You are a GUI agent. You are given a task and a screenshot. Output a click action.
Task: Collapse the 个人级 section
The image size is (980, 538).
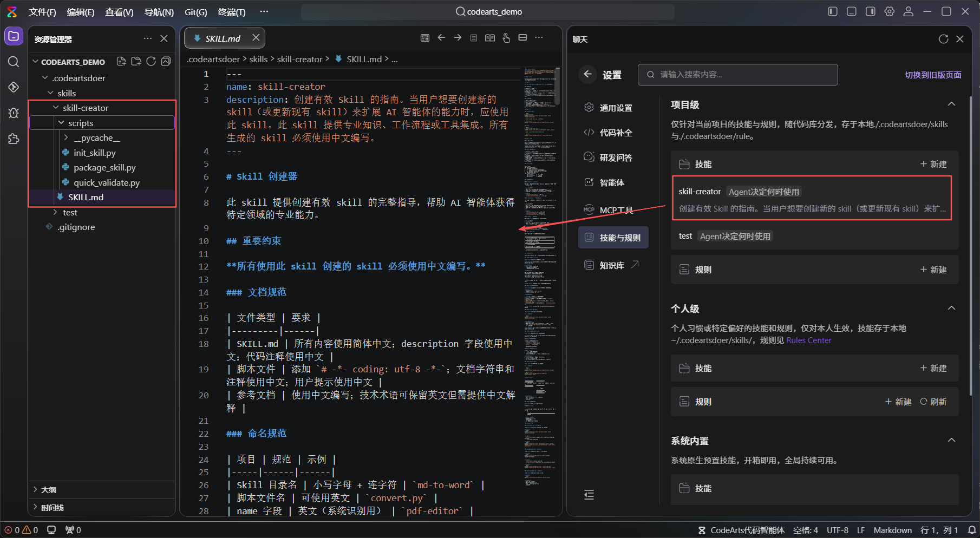(x=951, y=308)
